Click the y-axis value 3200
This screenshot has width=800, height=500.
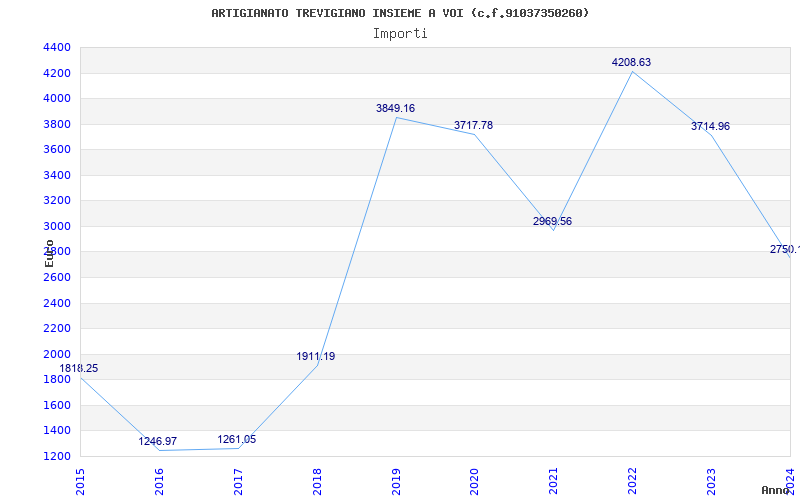click(x=57, y=201)
